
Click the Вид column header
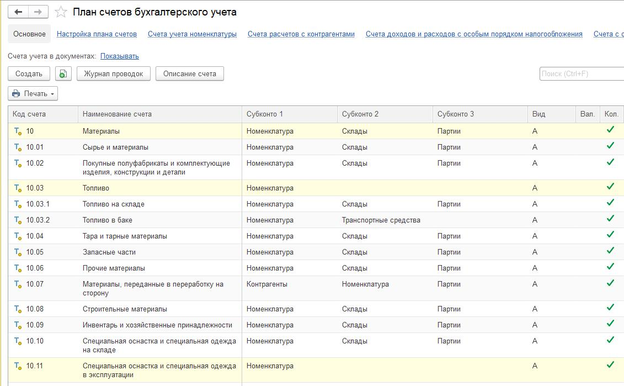pos(552,114)
